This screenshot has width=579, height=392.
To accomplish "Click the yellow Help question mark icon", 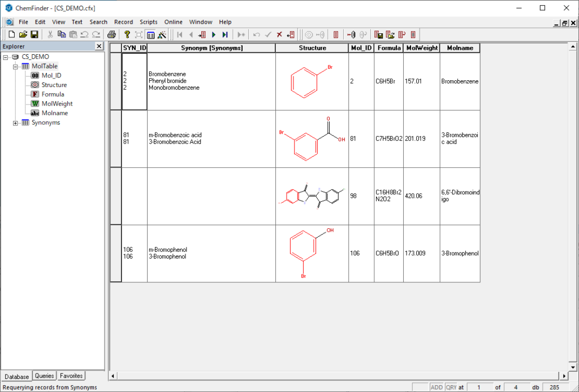I will coord(127,34).
